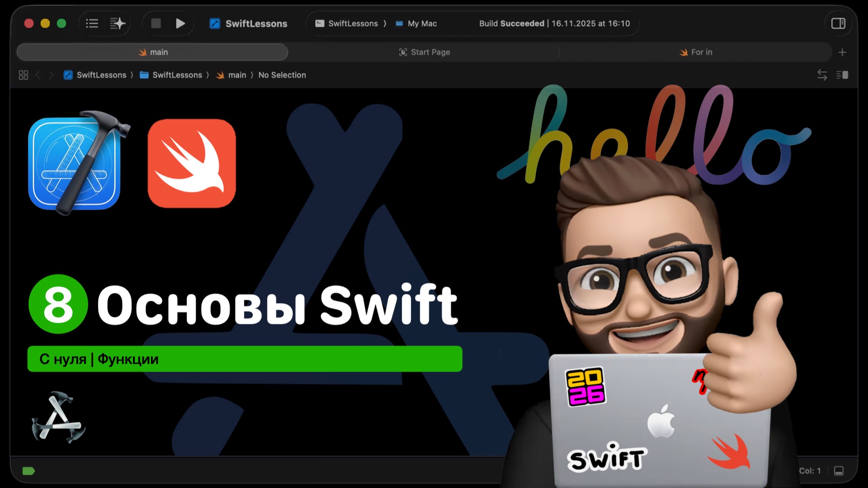Click the sparkle code-intelligence toolbar icon
The image size is (868, 488).
tap(117, 23)
